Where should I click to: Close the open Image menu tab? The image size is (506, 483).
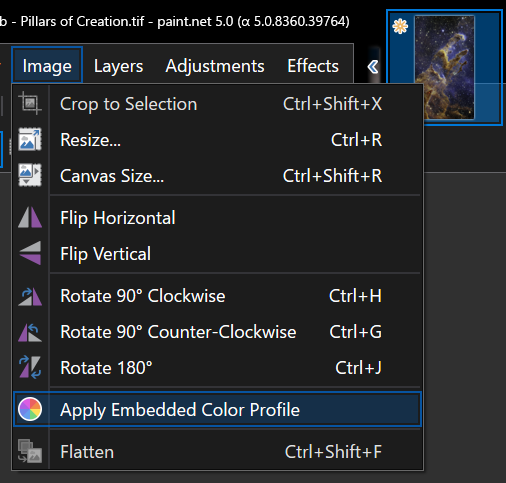pos(47,65)
